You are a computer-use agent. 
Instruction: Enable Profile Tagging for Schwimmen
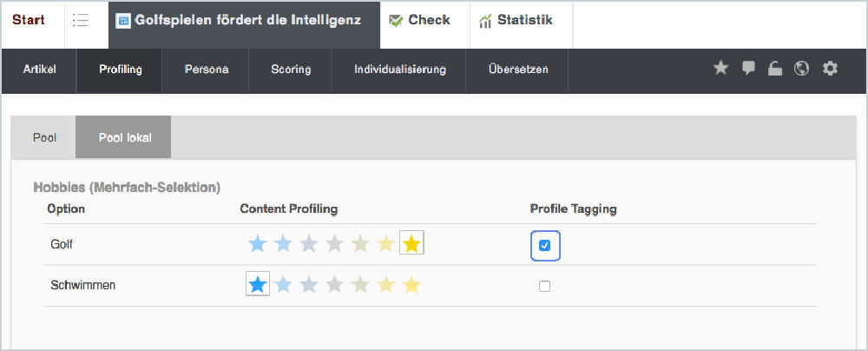coord(544,286)
